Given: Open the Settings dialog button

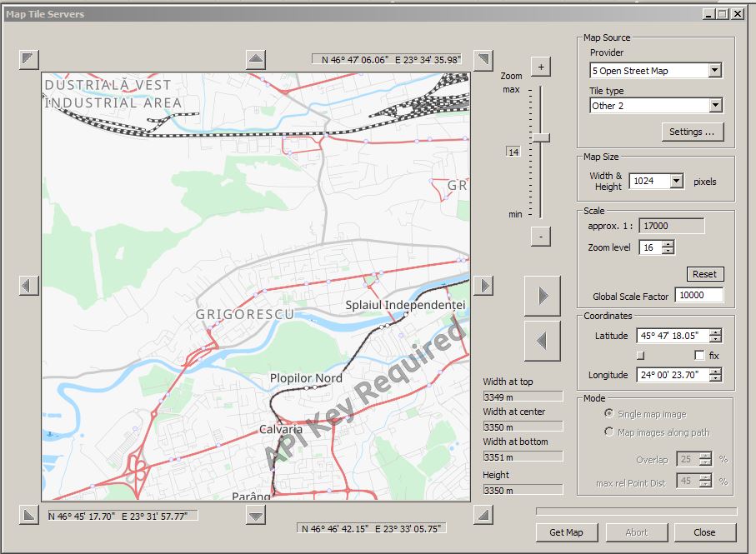Looking at the screenshot, I should click(x=693, y=132).
